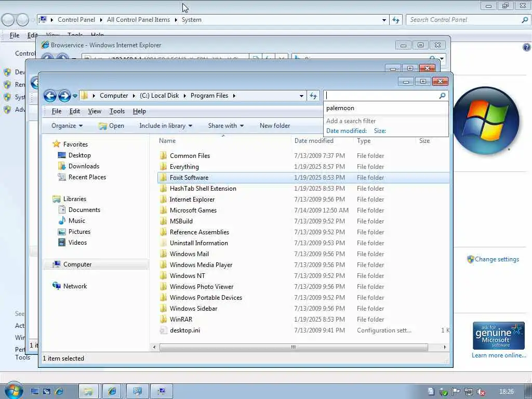Open Explorer Help menu
Image resolution: width=532 pixels, height=399 pixels.
[139, 111]
